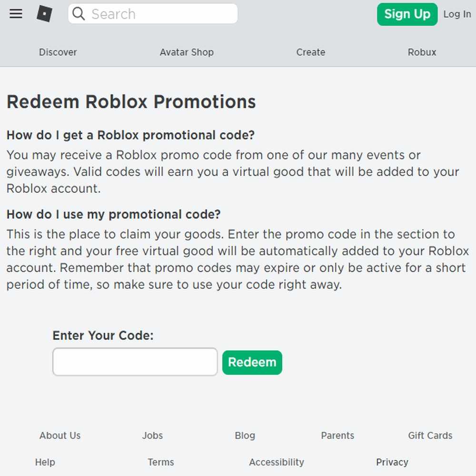Open the Robux tab
The width and height of the screenshot is (476, 476).
422,52
